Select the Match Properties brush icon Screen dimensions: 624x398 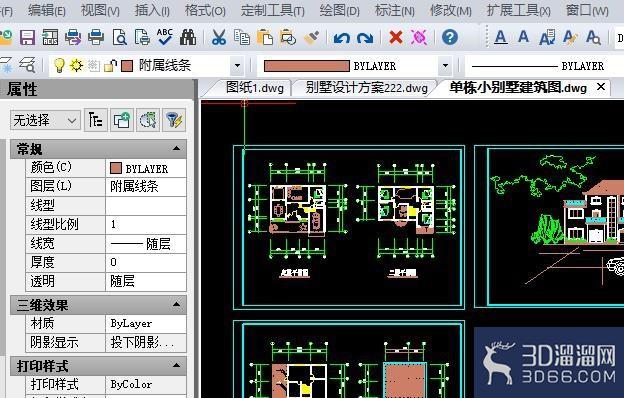(x=312, y=38)
